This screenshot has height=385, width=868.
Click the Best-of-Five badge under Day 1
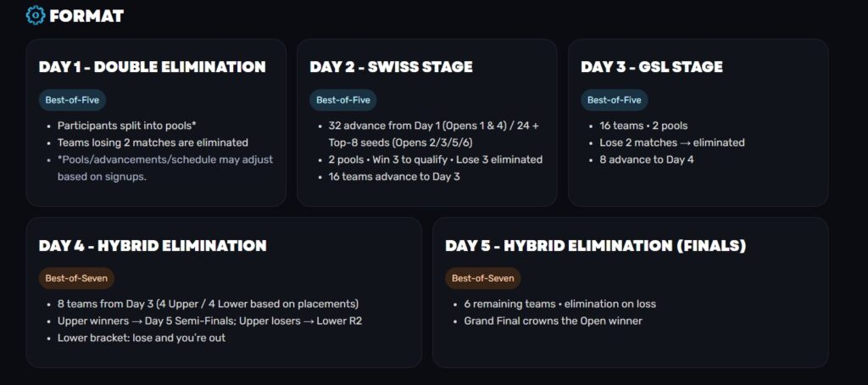pyautogui.click(x=72, y=100)
